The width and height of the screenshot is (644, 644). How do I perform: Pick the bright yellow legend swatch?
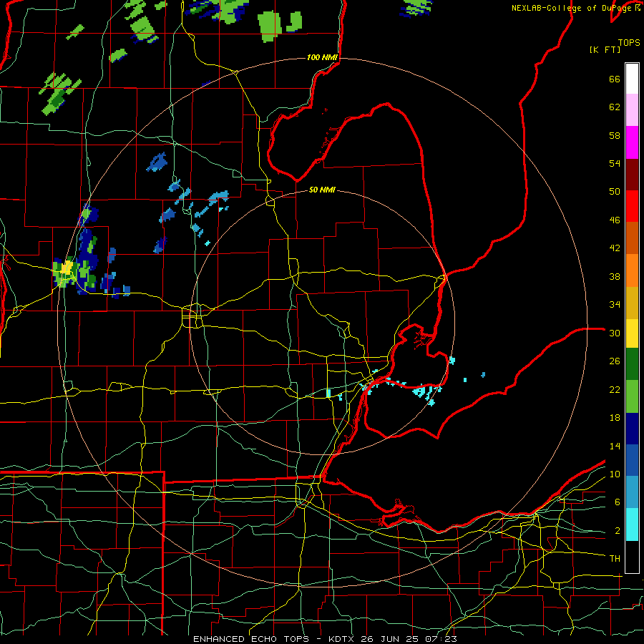point(632,333)
